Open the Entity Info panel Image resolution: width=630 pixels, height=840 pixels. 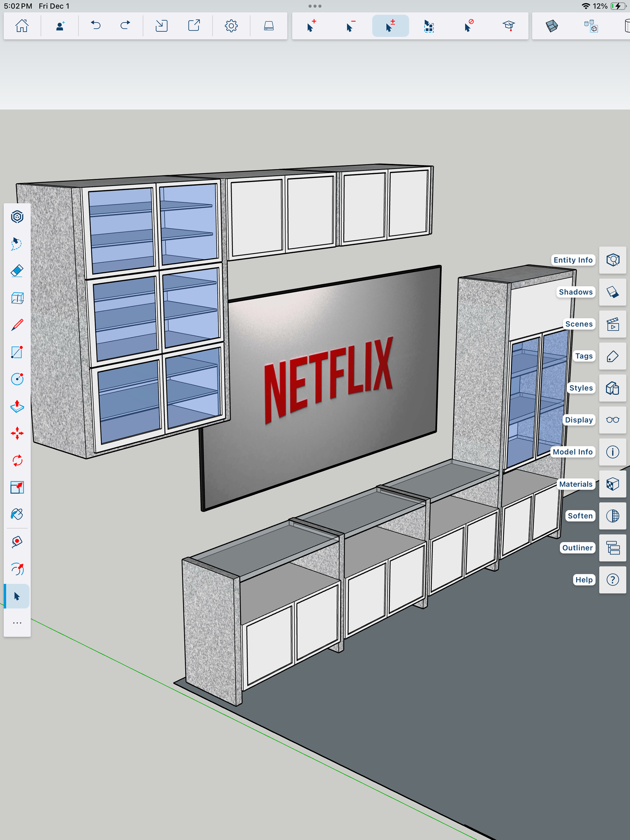(613, 260)
